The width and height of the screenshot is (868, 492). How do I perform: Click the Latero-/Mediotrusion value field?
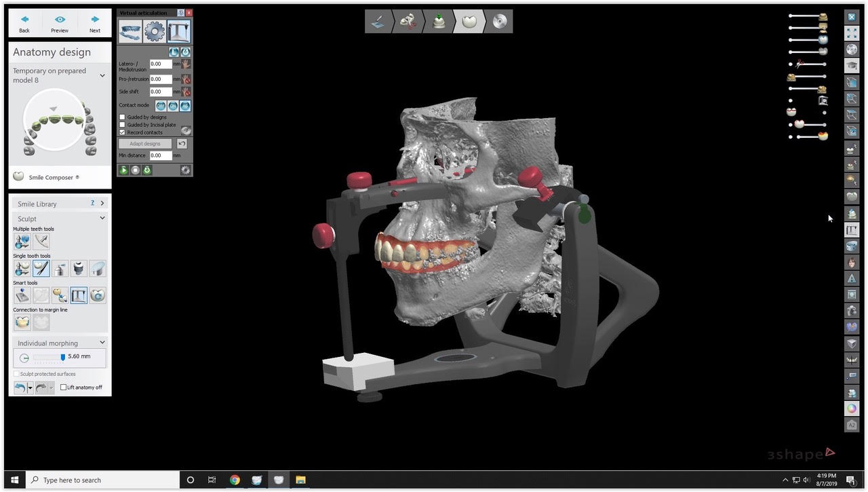(x=160, y=64)
